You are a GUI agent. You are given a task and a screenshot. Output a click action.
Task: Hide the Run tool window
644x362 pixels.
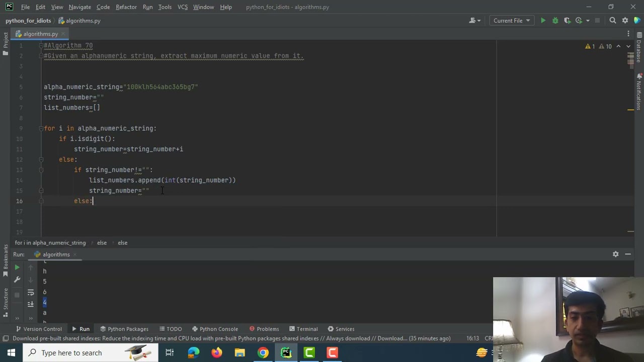(628, 254)
